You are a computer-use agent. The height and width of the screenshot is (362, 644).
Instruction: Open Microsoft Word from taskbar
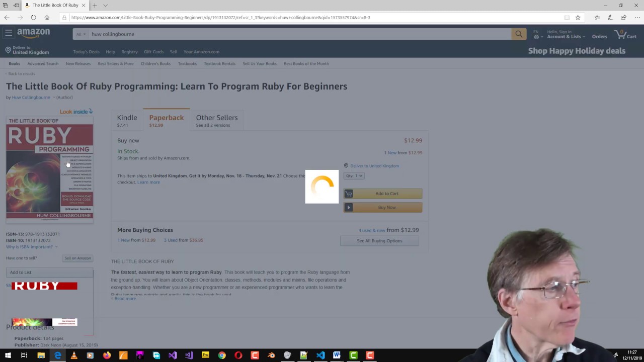[337, 355]
